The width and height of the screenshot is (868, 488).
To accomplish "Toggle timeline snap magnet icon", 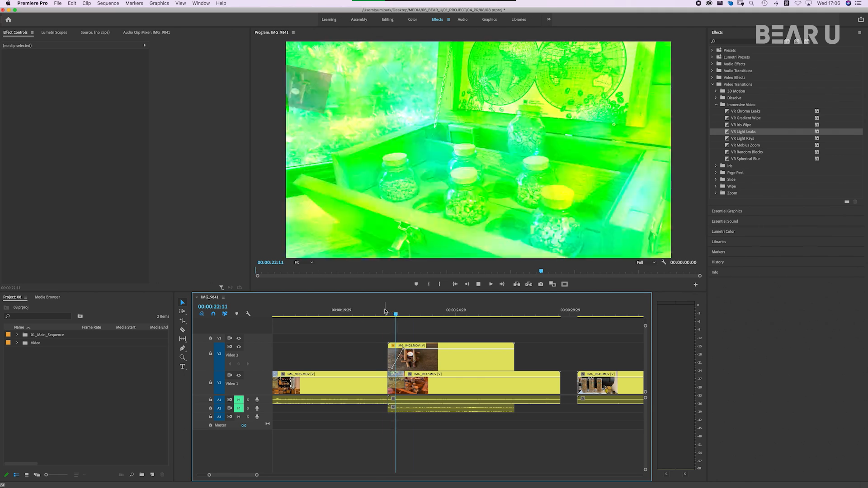I will [x=213, y=314].
